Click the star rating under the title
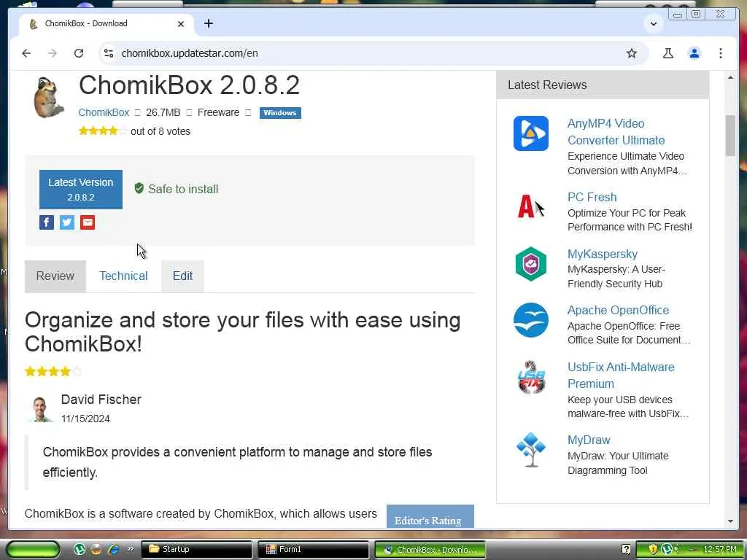 pyautogui.click(x=104, y=131)
